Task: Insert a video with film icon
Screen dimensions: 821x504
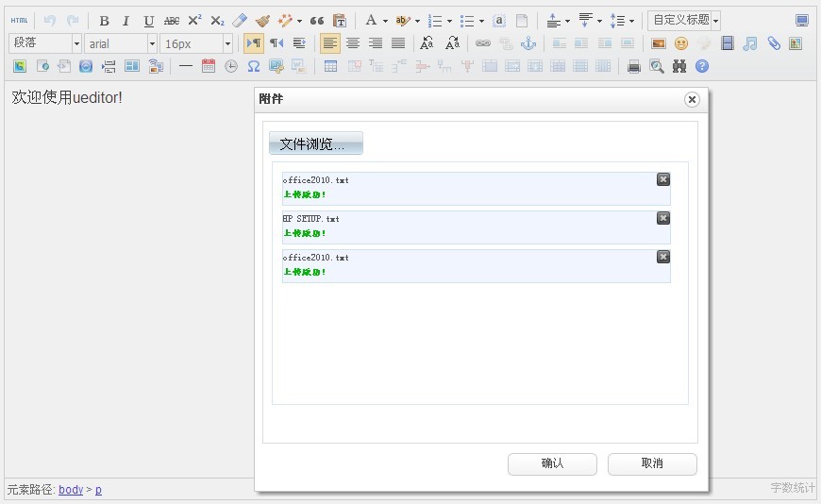Action: 727,43
